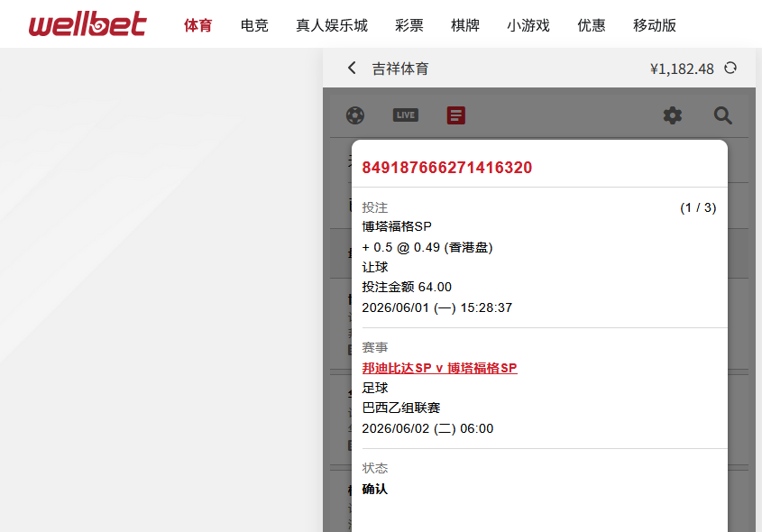
Task: Select the 电竞 menu item
Action: [254, 25]
